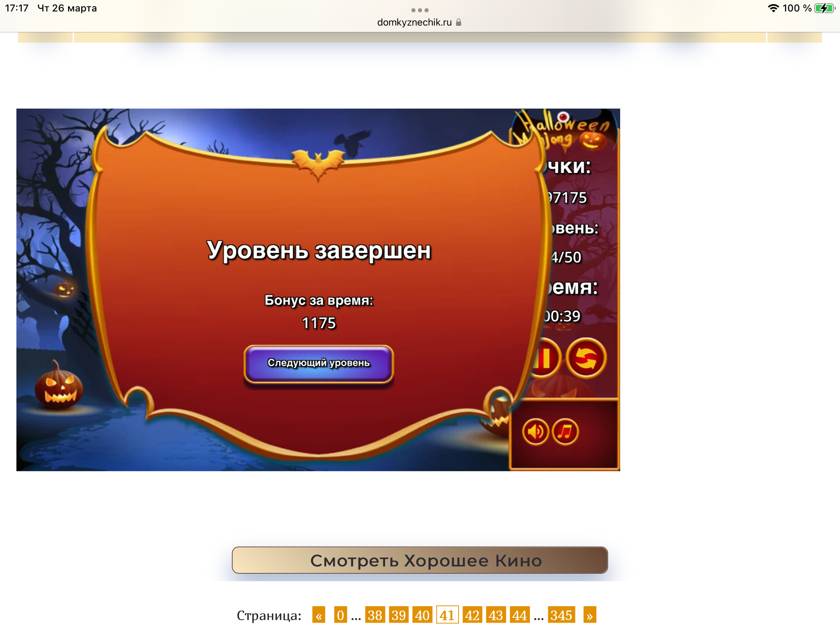Open the Смотреть Хорошее Кино banner
The width and height of the screenshot is (840, 630).
(420, 560)
